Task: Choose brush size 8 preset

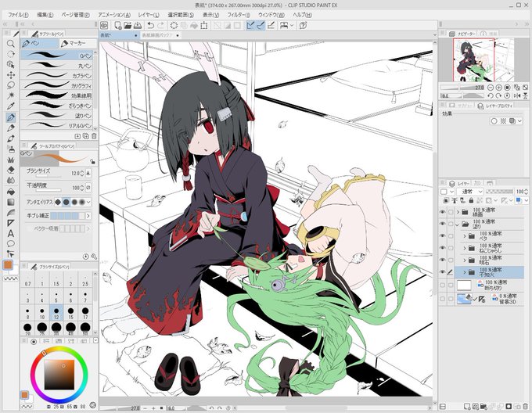Action: coord(27,313)
